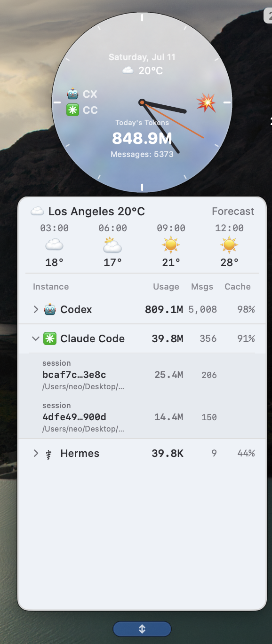The image size is (272, 644).
Task: Click the sun icon for the 12:00 forecast
Action: point(229,245)
